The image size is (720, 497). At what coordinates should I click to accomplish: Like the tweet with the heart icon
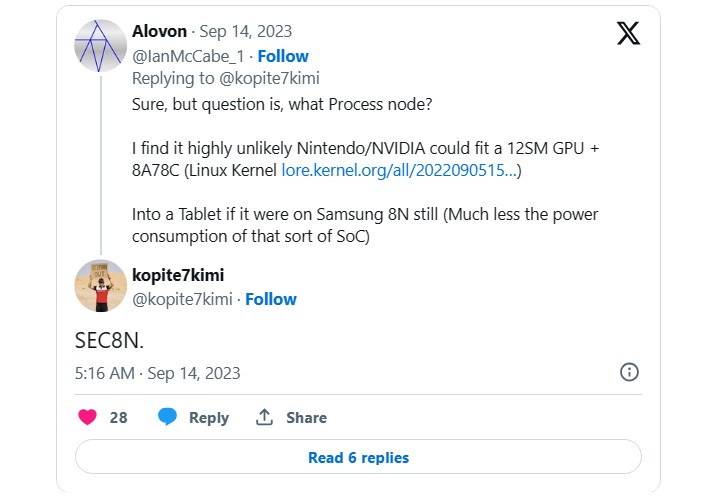click(87, 417)
